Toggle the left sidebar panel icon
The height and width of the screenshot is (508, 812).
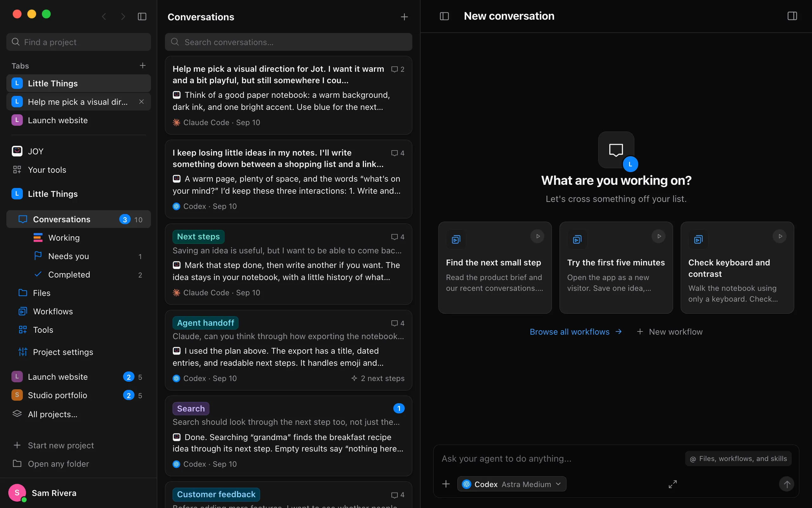142,17
